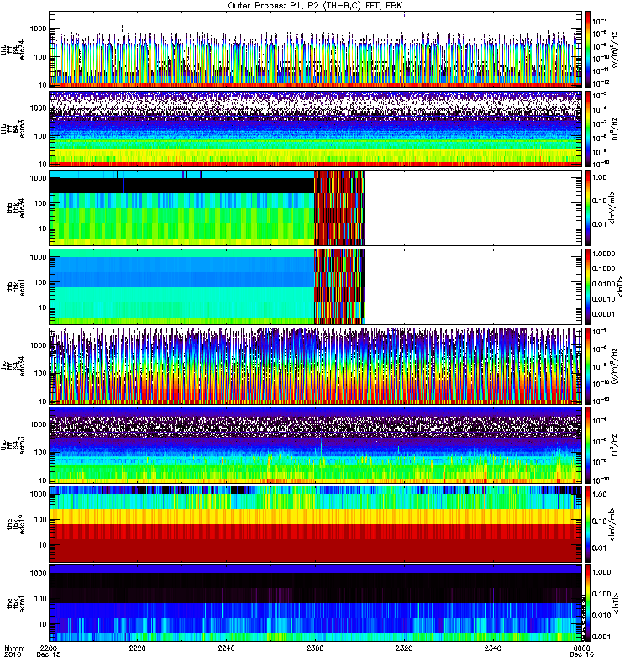The height and width of the screenshot is (672, 630).
Task: Click the plot title 'Outer Probes: P1, P2 (TH-B,C) FFT, FBK'
Action: [x=315, y=6]
